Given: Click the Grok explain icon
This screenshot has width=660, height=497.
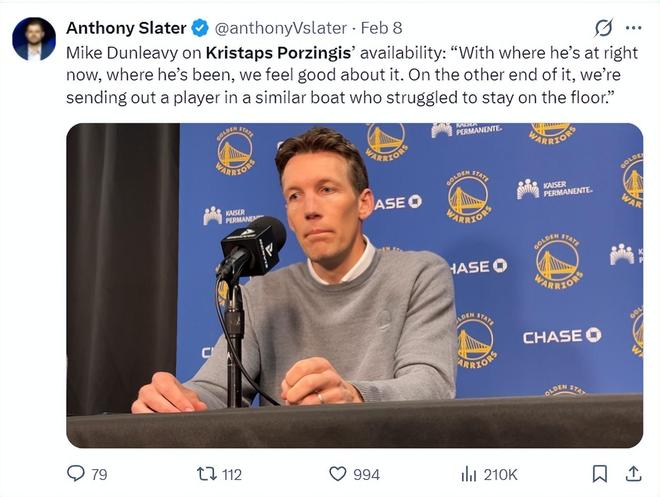Looking at the screenshot, I should tap(603, 27).
